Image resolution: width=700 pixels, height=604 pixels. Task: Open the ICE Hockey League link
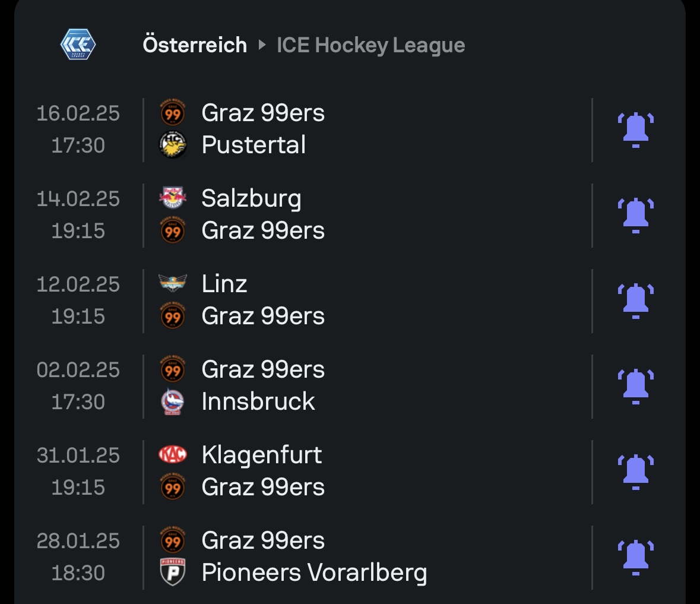click(370, 45)
